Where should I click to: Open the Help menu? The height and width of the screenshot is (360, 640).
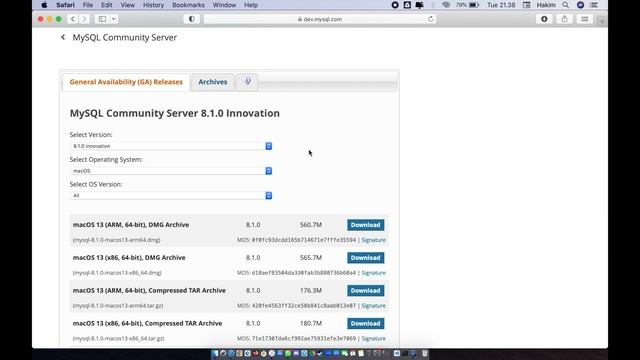(x=251, y=5)
